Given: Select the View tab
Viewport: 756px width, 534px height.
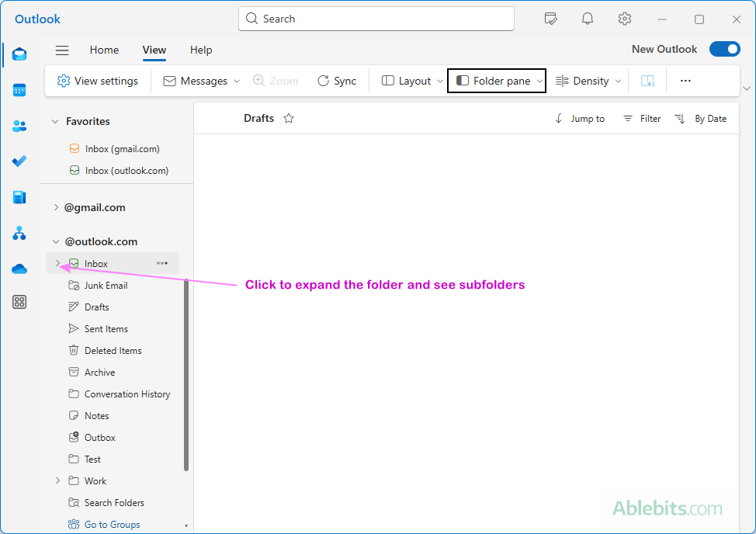Looking at the screenshot, I should [154, 50].
